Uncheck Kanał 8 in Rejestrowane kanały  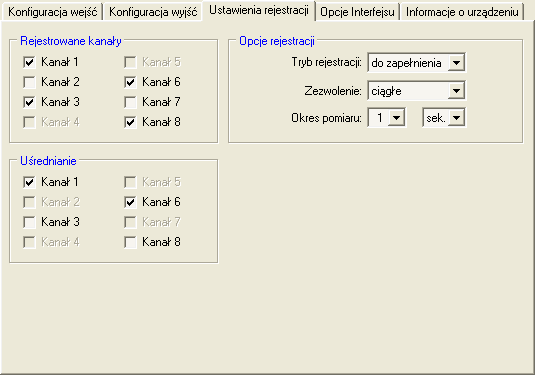tap(130, 122)
